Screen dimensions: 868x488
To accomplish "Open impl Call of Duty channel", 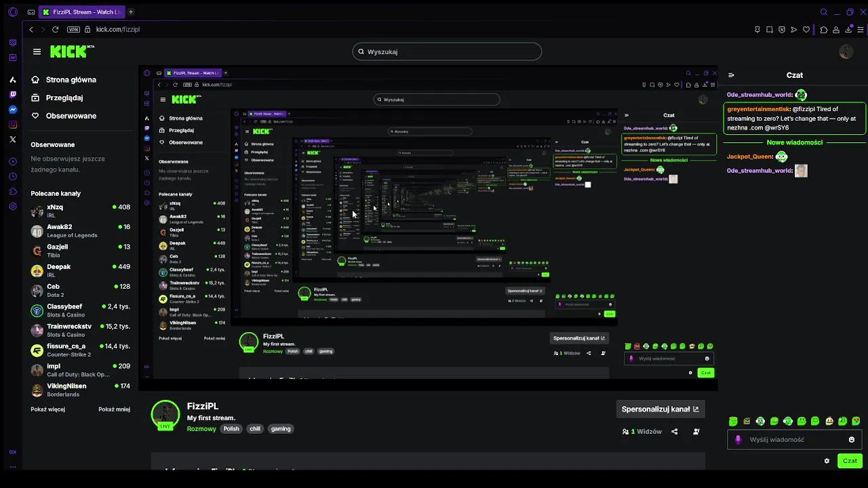I will tap(81, 370).
